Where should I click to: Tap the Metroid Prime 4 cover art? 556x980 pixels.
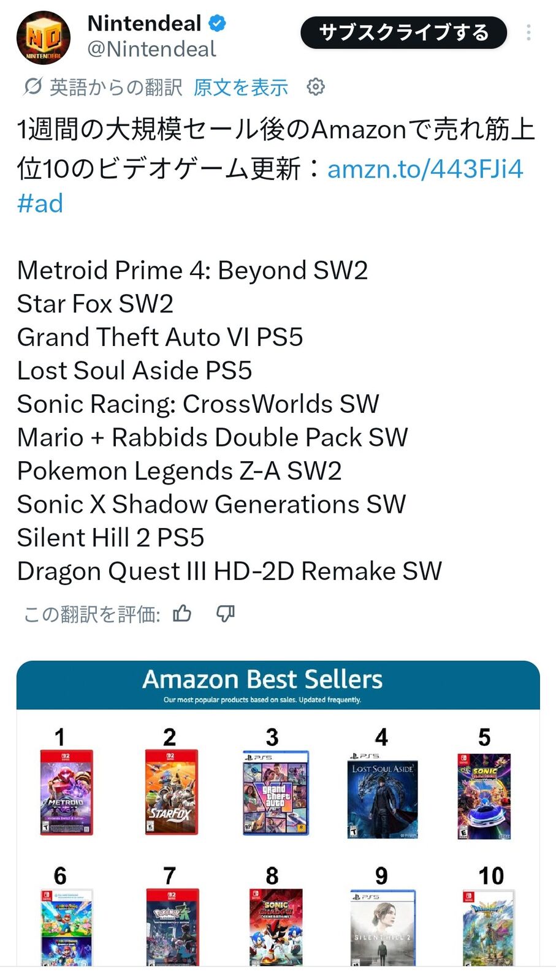tap(66, 792)
